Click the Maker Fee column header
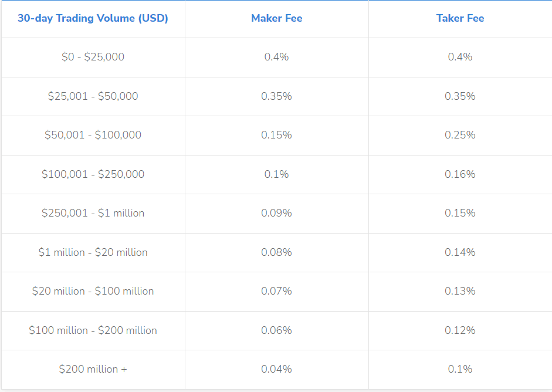This screenshot has height=392, width=552. pos(276,18)
